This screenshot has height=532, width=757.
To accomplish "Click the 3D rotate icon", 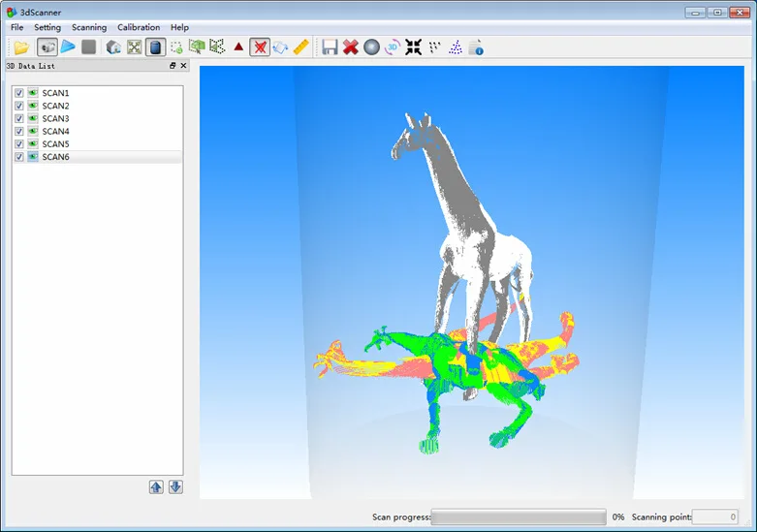I will click(x=393, y=47).
